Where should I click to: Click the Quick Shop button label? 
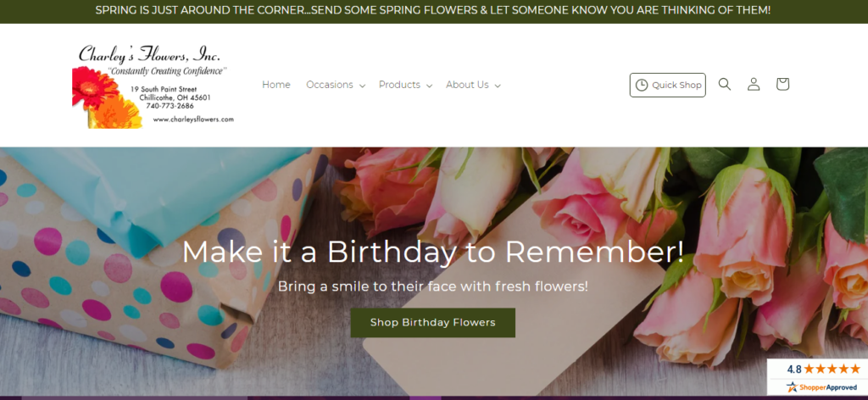coord(676,86)
